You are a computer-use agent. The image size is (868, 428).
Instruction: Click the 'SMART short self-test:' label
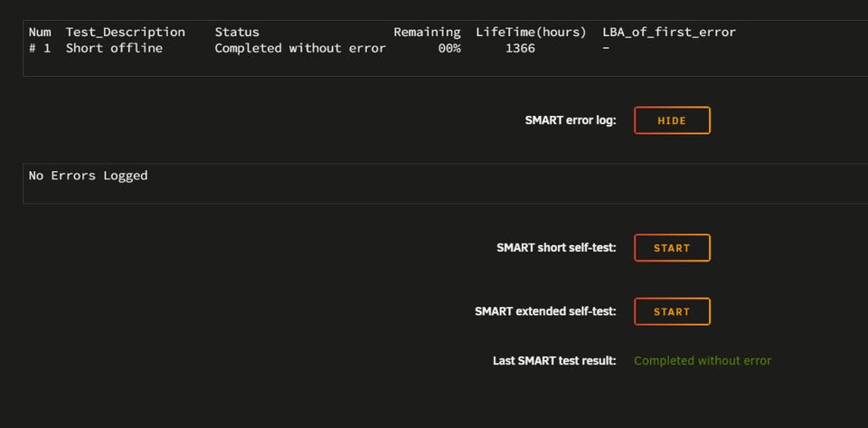556,248
